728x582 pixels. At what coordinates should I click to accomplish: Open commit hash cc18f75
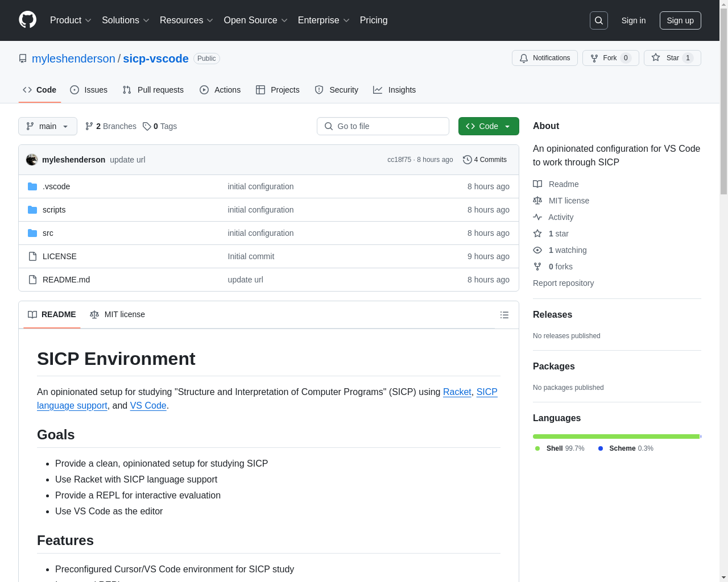click(399, 160)
